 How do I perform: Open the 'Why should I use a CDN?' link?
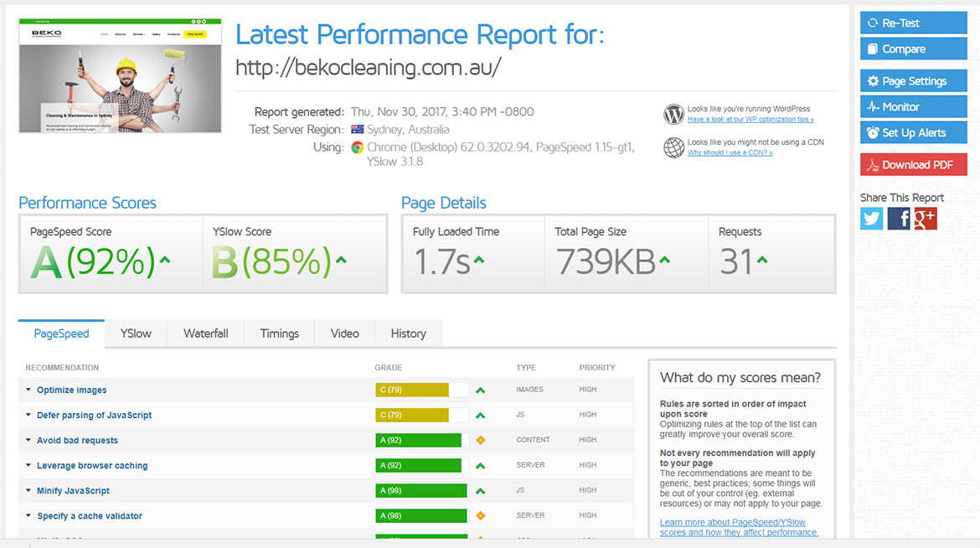pos(730,153)
